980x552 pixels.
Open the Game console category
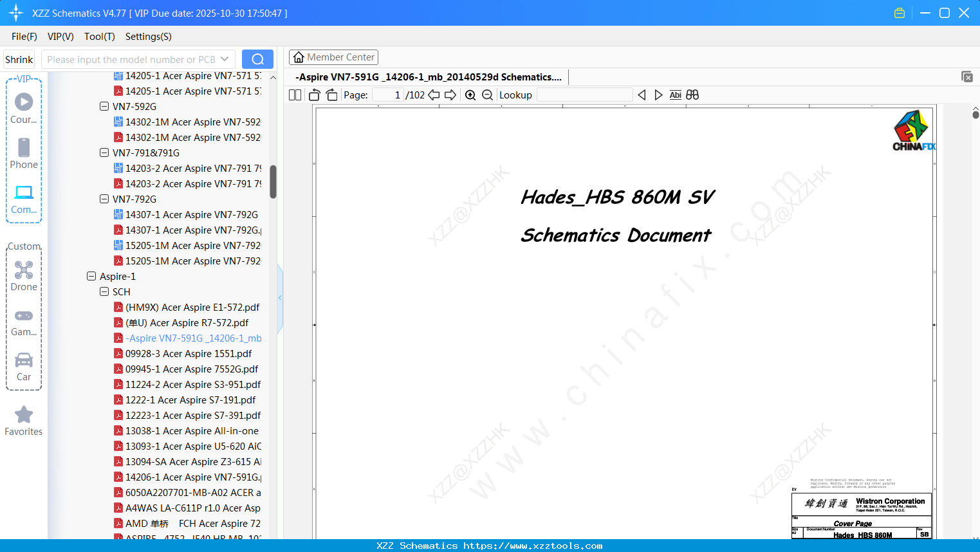click(24, 322)
